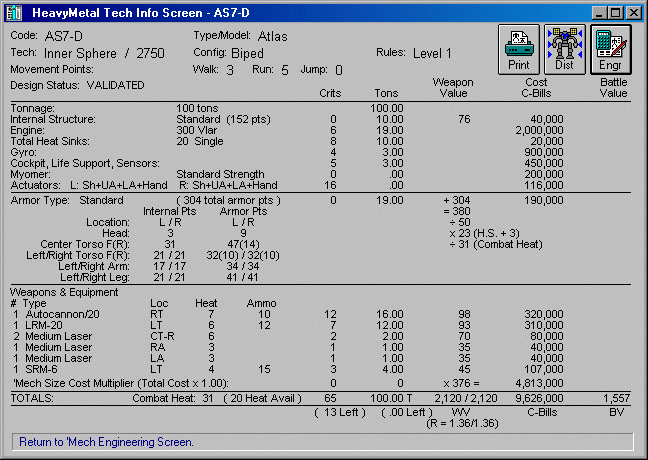Click the code value AS7-D
The image size is (648, 460).
[64, 36]
